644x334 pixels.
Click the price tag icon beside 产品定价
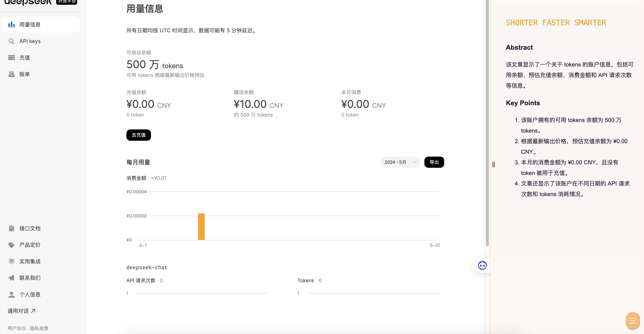click(x=12, y=245)
